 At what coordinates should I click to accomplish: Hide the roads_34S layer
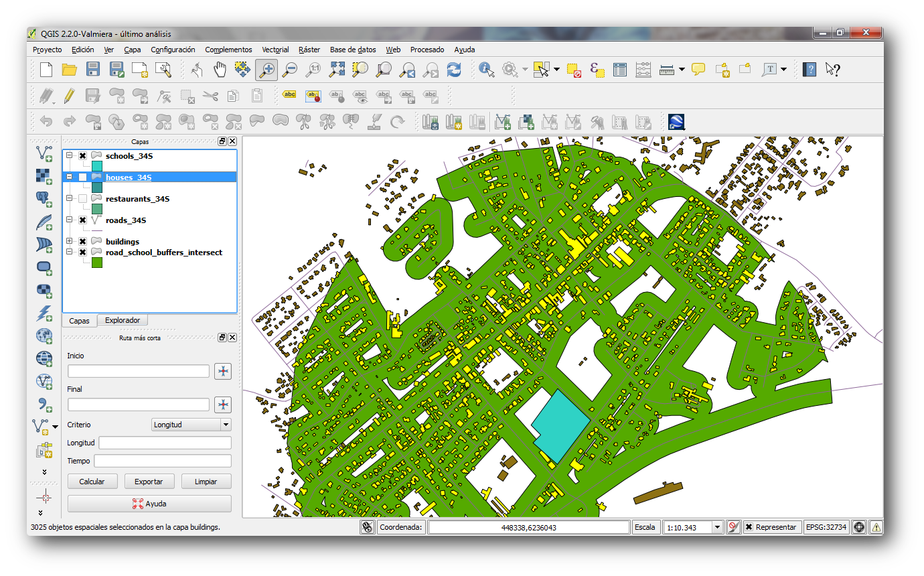pyautogui.click(x=82, y=220)
